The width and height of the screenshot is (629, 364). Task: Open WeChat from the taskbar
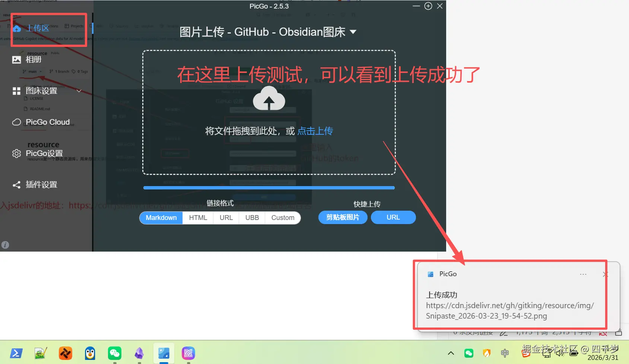[114, 353]
